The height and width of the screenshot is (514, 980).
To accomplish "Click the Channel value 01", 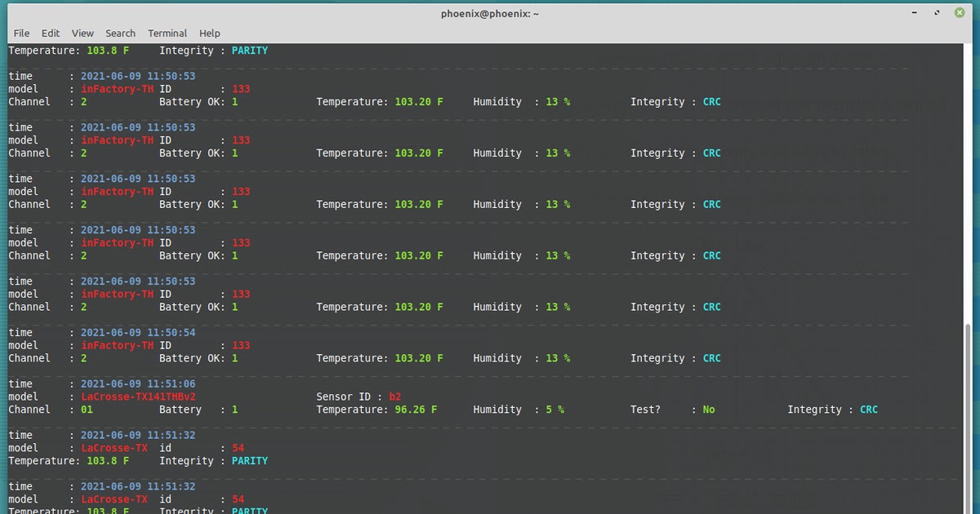I will (87, 410).
